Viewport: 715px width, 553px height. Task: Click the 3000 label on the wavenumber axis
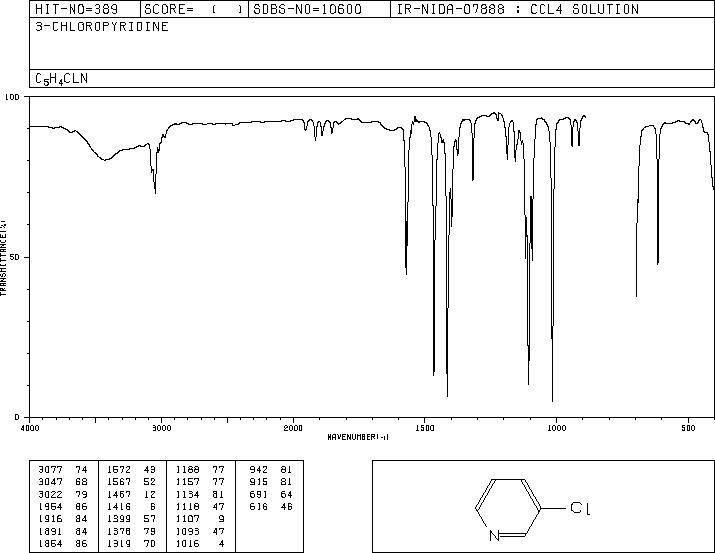click(x=161, y=428)
